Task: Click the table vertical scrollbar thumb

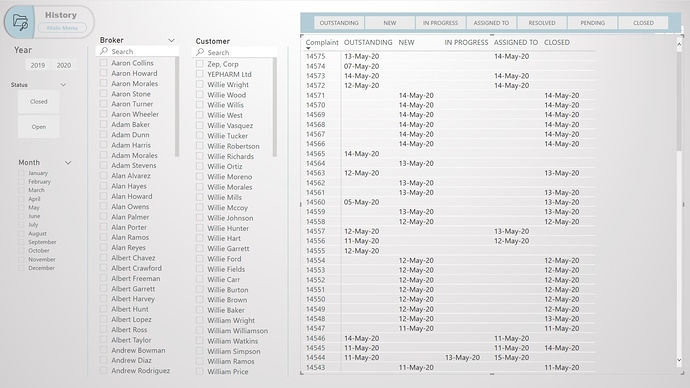Action: 679,101
